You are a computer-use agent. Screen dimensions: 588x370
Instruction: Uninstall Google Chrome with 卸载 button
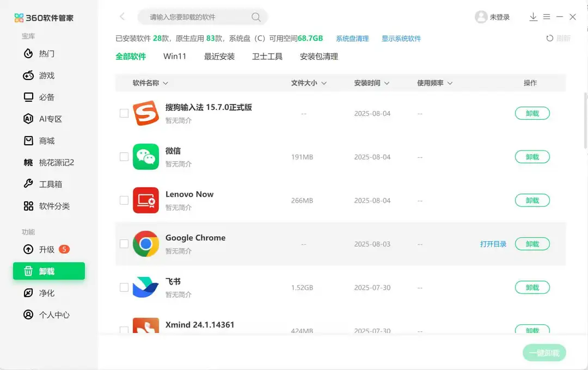[532, 244]
